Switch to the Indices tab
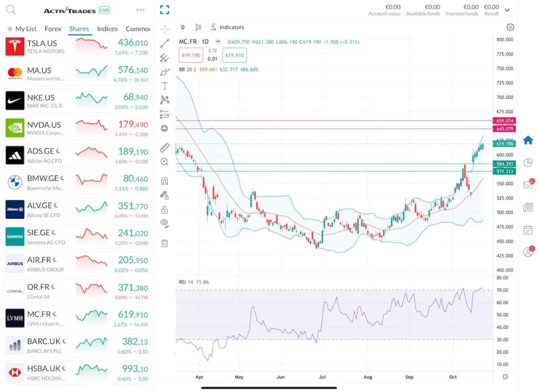This screenshot has height=392, width=538. (107, 29)
